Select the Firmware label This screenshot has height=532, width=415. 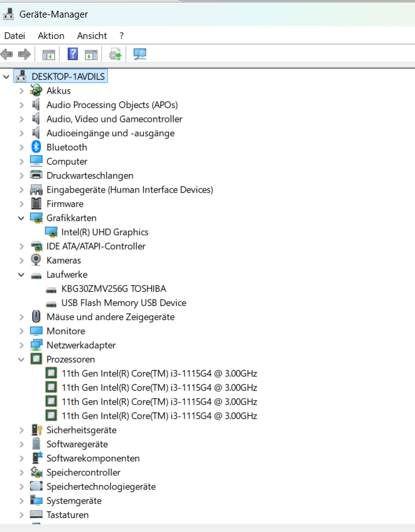[65, 204]
